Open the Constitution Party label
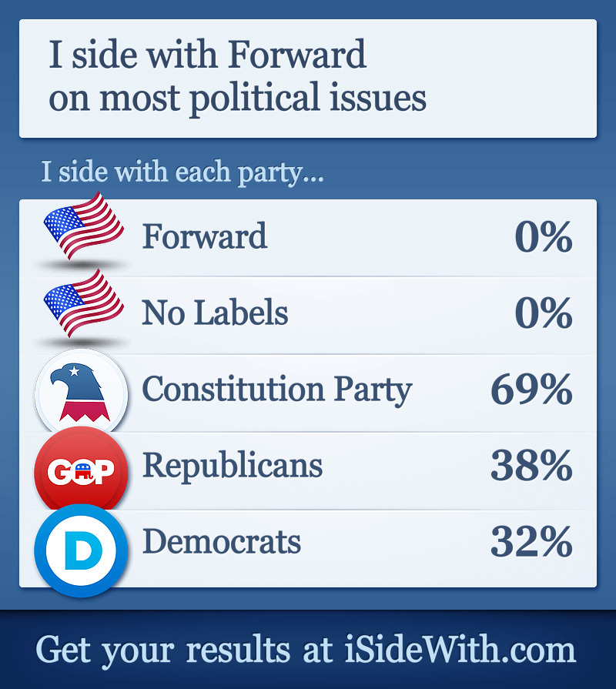The width and height of the screenshot is (616, 689). click(276, 390)
